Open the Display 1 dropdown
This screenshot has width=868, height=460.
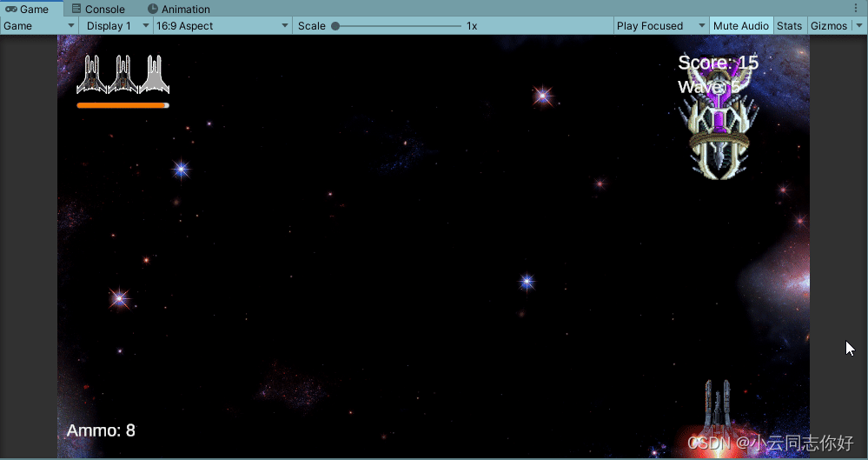[x=118, y=25]
